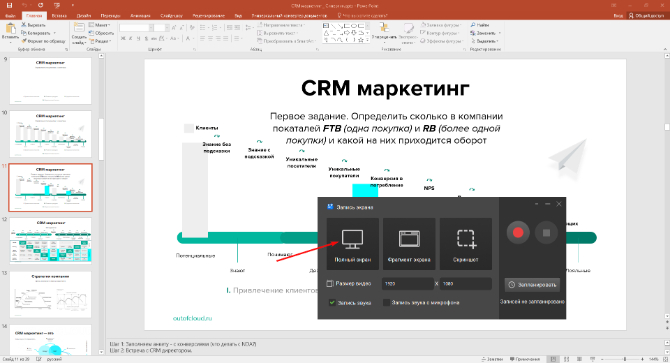Click the zoom in plus button
This screenshot has width=670, height=363.
(643, 359)
